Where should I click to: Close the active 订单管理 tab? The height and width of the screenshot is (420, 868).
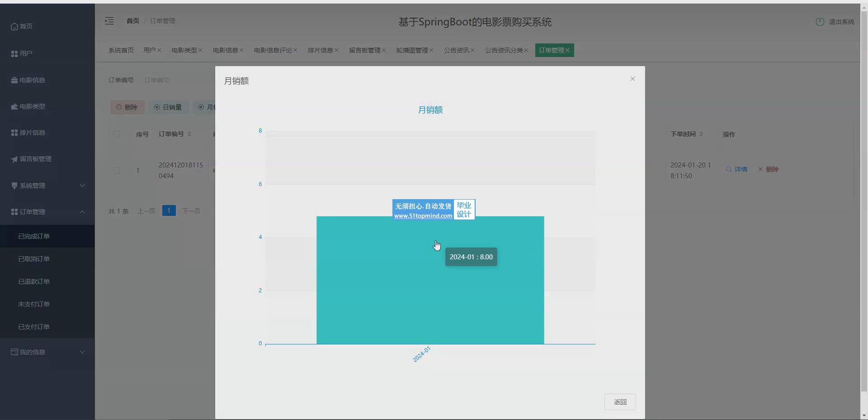[x=567, y=50]
